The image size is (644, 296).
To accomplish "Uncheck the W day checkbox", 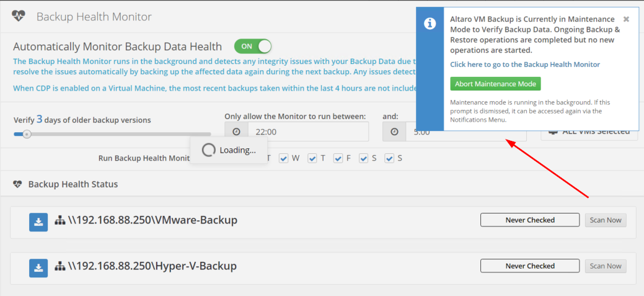I will (283, 158).
